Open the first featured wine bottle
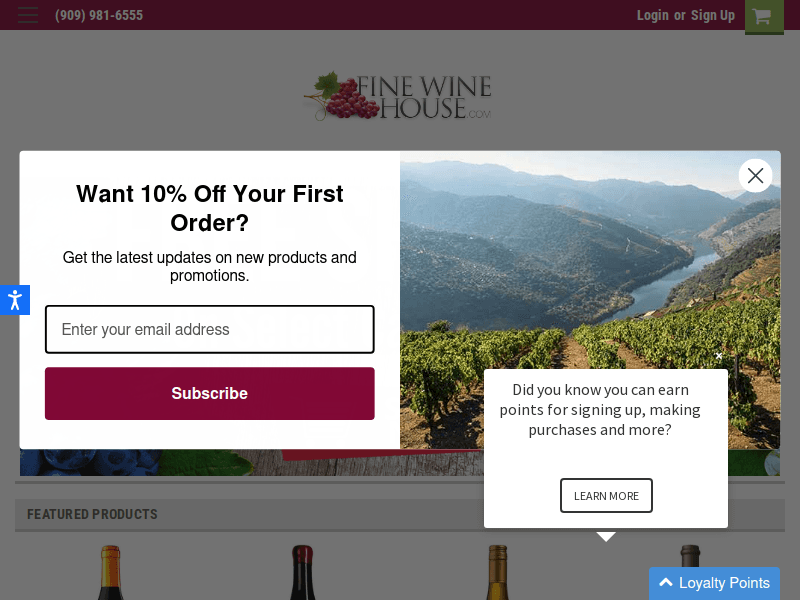This screenshot has width=800, height=600. point(111,573)
